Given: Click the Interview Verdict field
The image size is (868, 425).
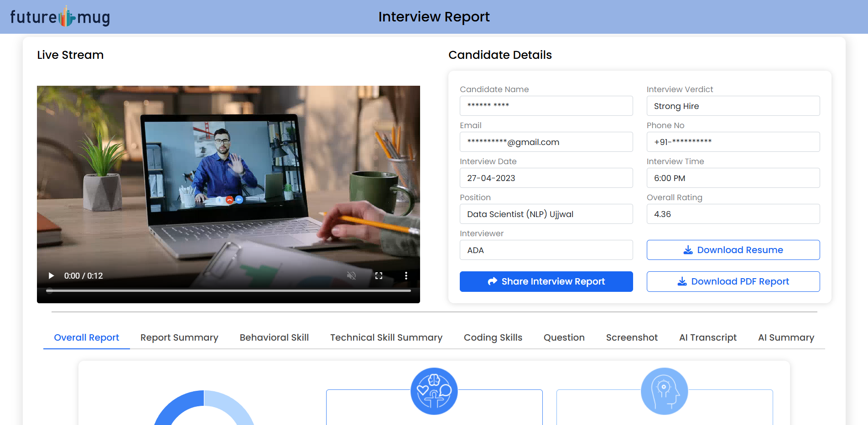Looking at the screenshot, I should [733, 106].
